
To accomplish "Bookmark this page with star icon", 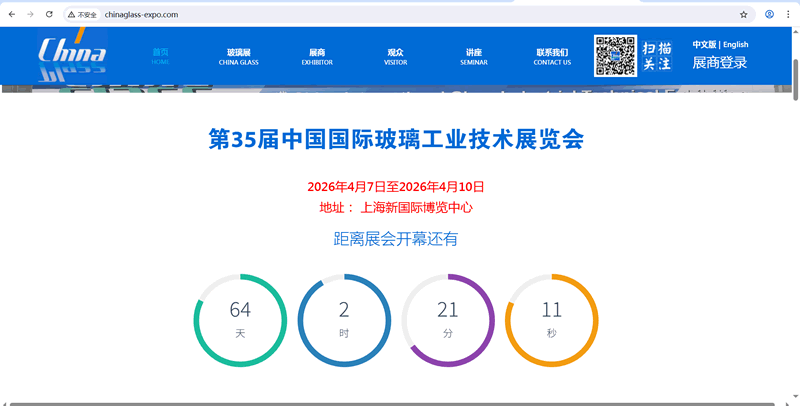I will pos(743,15).
